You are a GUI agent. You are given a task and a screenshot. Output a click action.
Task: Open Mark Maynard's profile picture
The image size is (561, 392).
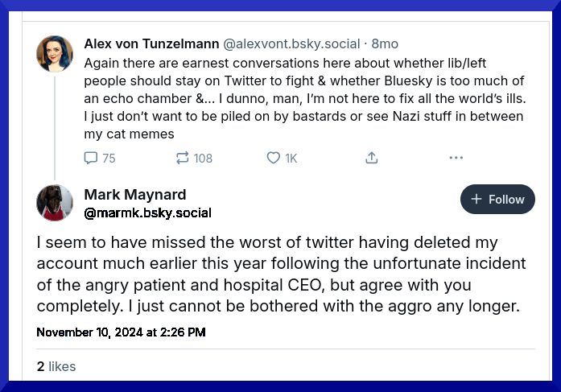[55, 202]
